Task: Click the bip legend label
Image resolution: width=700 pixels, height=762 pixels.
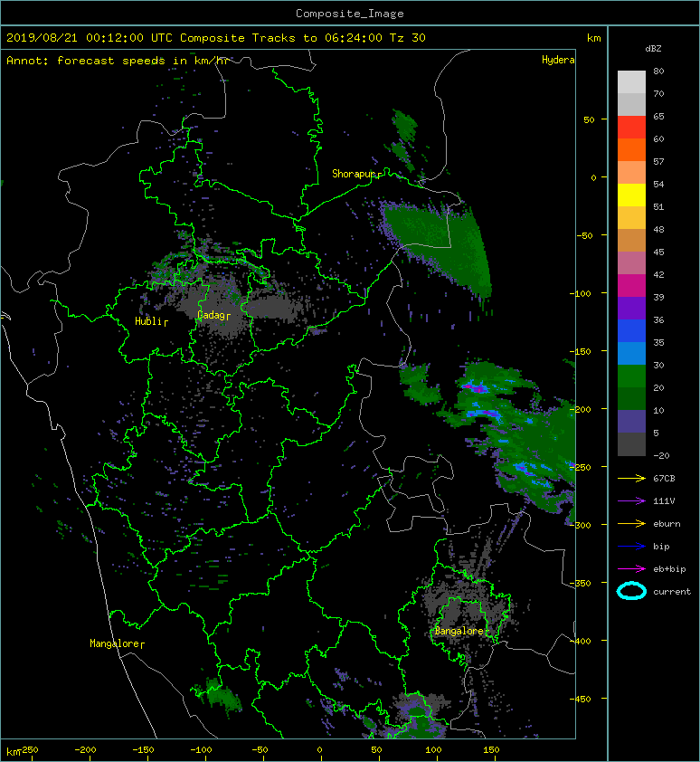Action: tap(661, 547)
